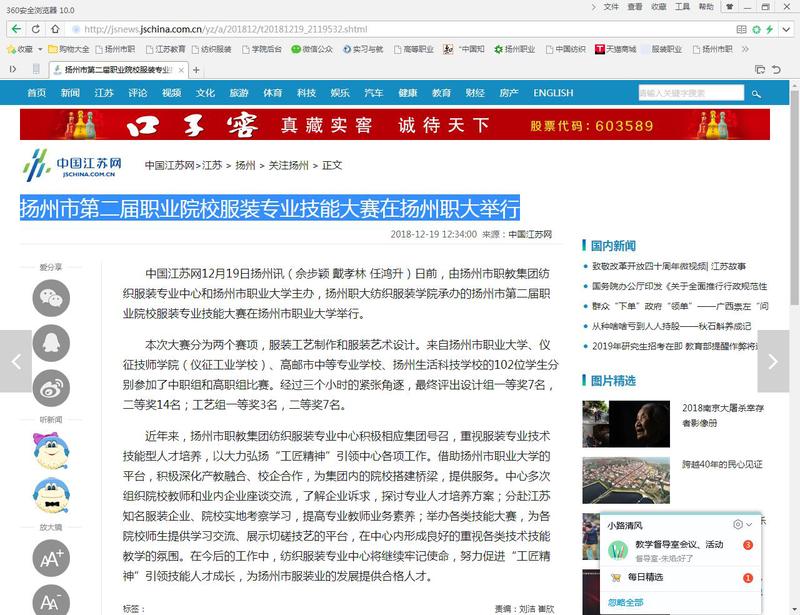Open settings gear in 小路清风 popup
This screenshot has width=800, height=615.
(x=738, y=524)
